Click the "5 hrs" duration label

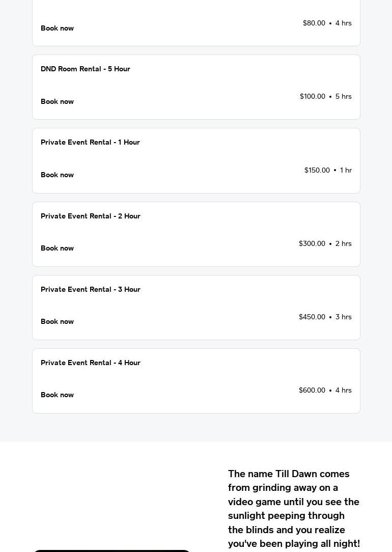343,96
